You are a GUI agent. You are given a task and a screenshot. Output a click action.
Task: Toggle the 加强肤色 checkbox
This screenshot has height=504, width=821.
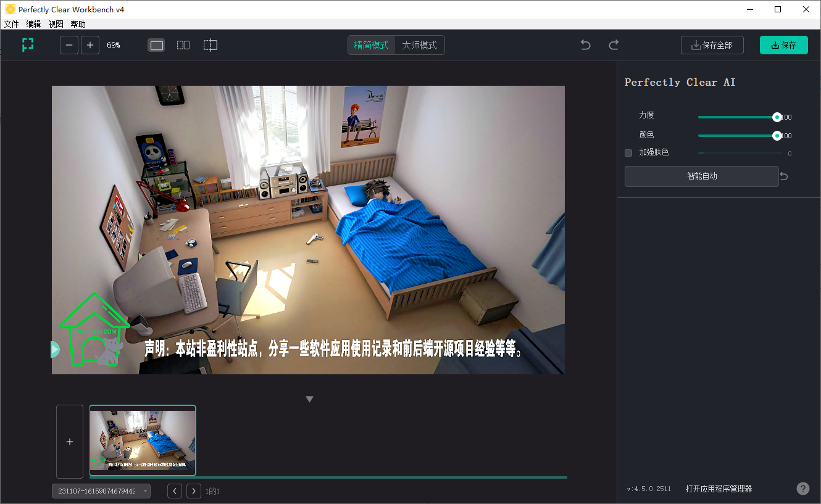628,153
